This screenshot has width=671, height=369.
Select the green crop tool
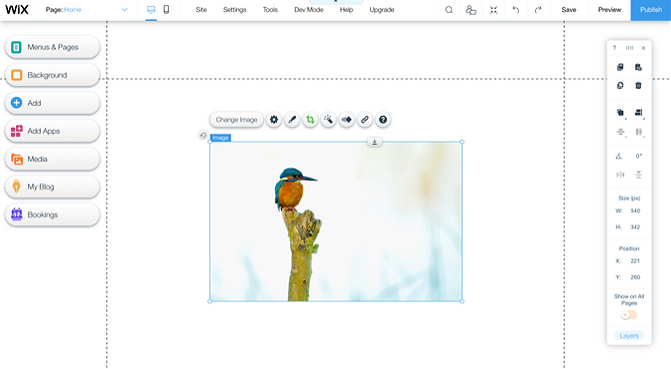pos(310,120)
